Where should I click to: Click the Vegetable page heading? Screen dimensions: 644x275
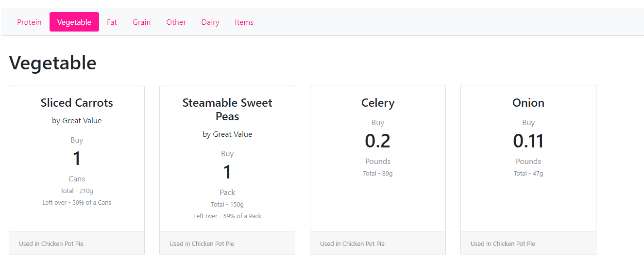pos(52,63)
